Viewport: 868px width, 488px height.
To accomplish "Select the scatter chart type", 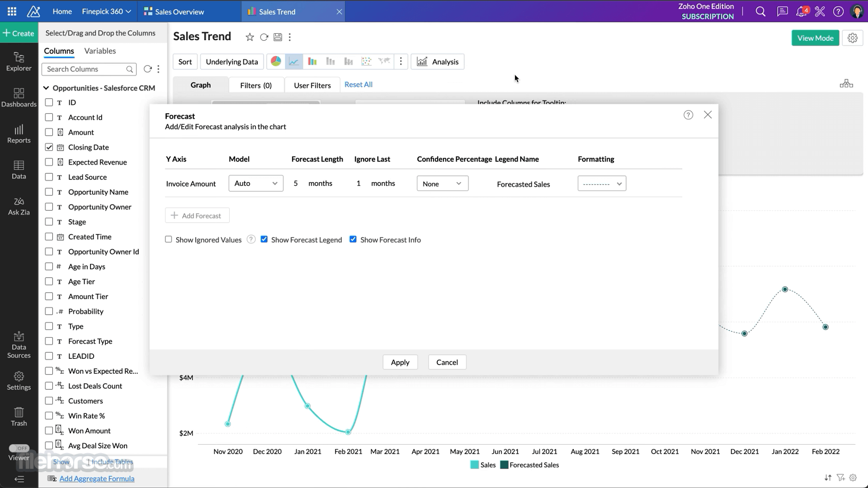I will [x=366, y=61].
